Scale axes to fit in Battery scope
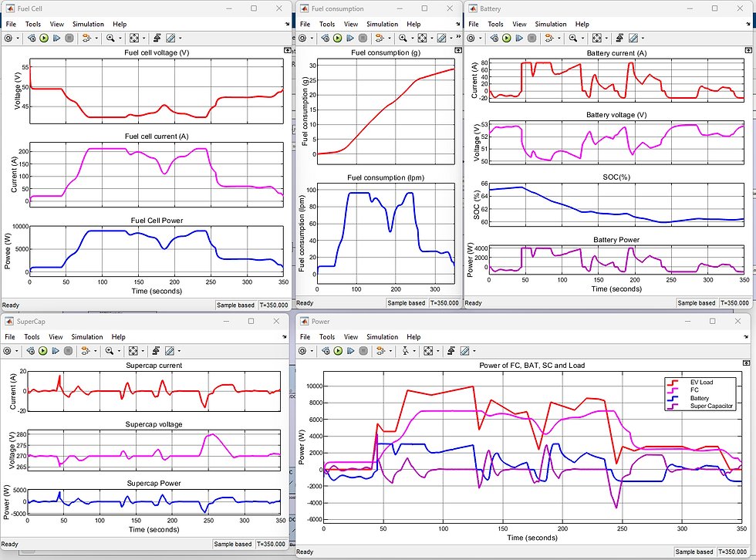This screenshot has height=560, width=756. (x=597, y=39)
